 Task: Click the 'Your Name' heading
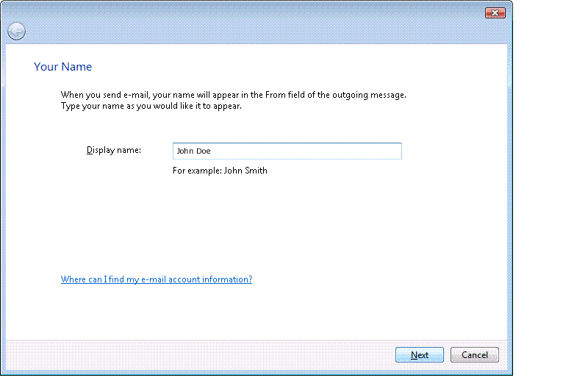[62, 66]
